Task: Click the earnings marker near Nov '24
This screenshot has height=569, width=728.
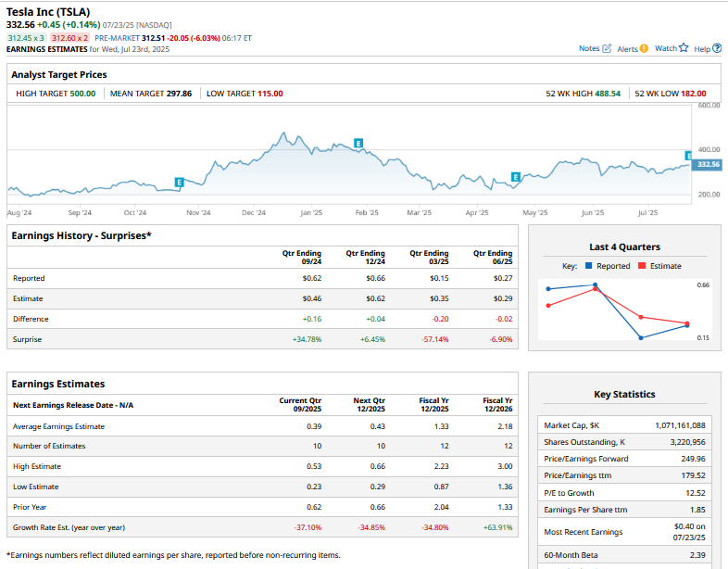Action: 179,182
